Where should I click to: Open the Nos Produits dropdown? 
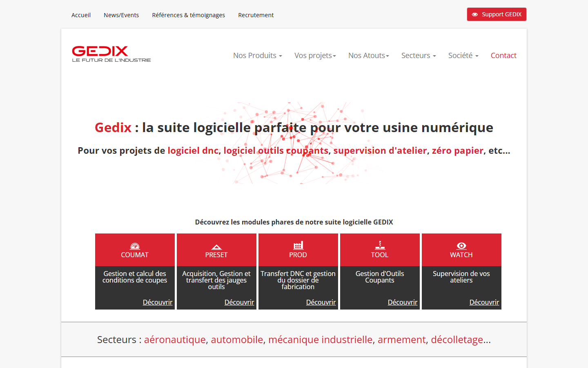[x=258, y=55]
